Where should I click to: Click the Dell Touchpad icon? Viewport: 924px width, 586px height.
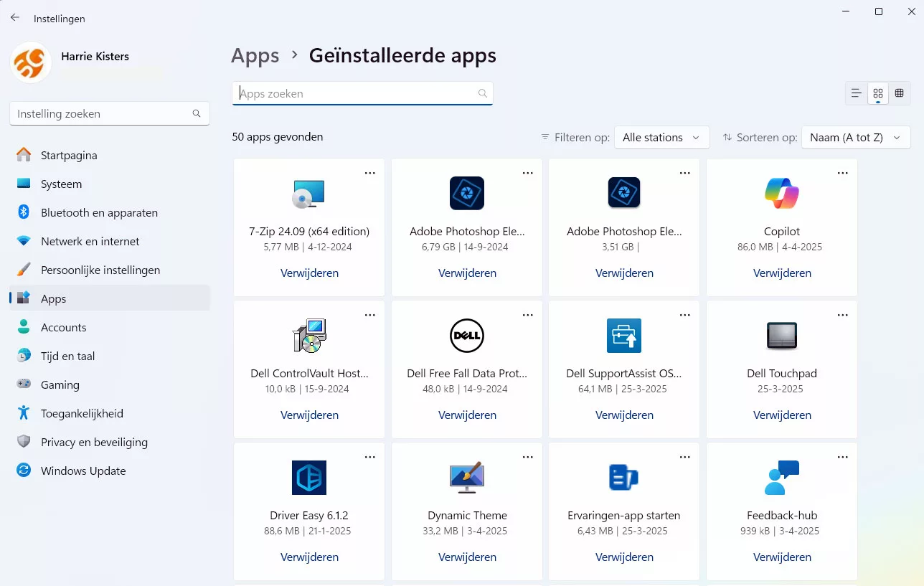(x=782, y=336)
